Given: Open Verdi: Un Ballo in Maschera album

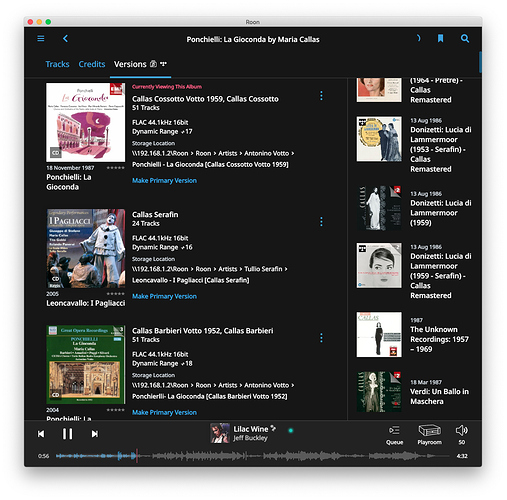Looking at the screenshot, I should [439, 396].
